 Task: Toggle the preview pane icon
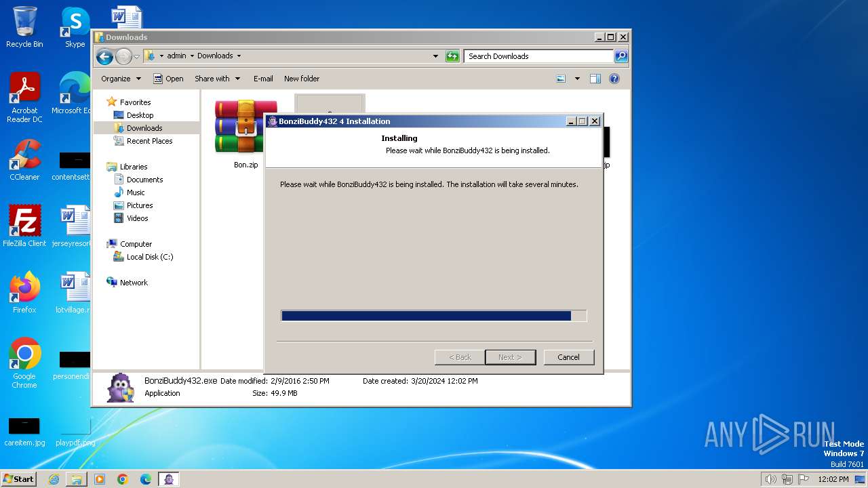pos(595,79)
